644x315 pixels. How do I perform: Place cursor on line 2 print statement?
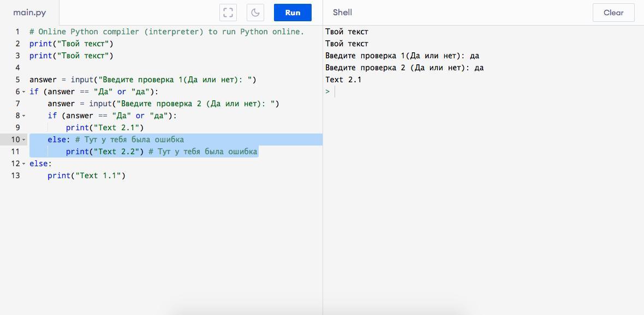pyautogui.click(x=71, y=44)
